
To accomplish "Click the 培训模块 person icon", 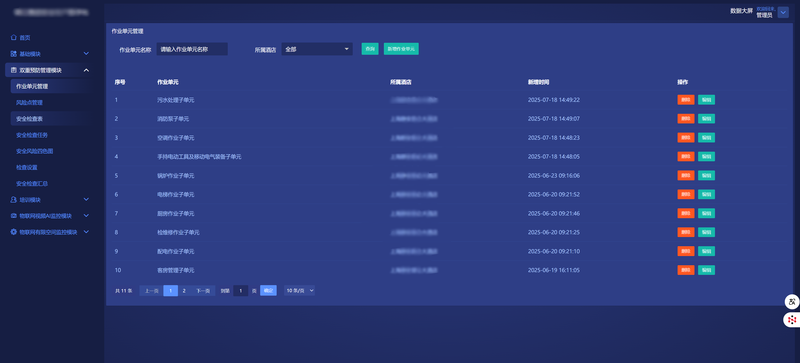I will click(13, 200).
